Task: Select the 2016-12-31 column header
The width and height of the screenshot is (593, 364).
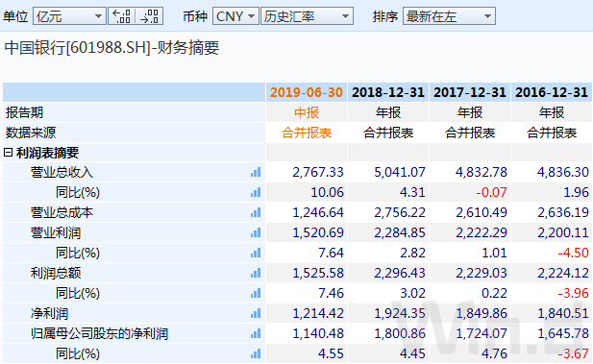Action: click(x=552, y=92)
